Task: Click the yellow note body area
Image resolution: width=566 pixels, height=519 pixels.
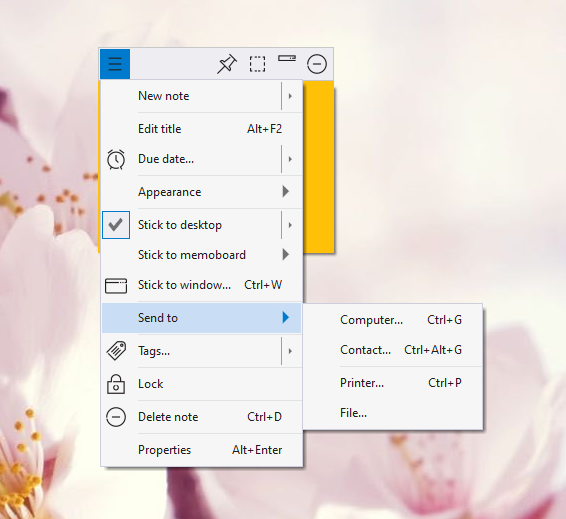Action: 318,167
